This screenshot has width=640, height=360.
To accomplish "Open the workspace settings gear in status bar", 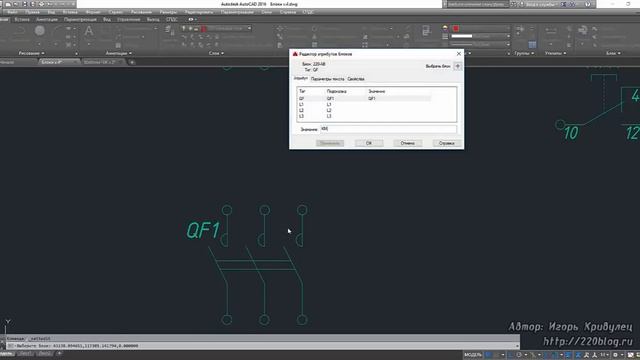I will 616,355.
